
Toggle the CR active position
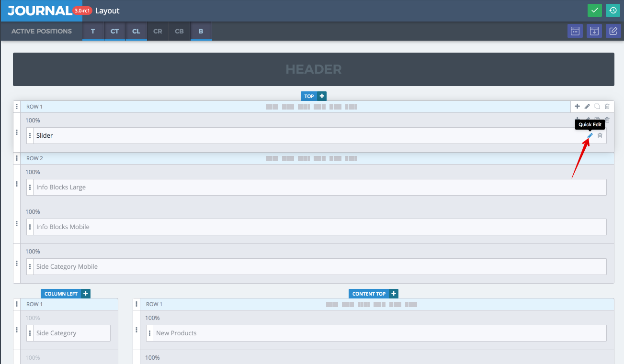(x=158, y=31)
